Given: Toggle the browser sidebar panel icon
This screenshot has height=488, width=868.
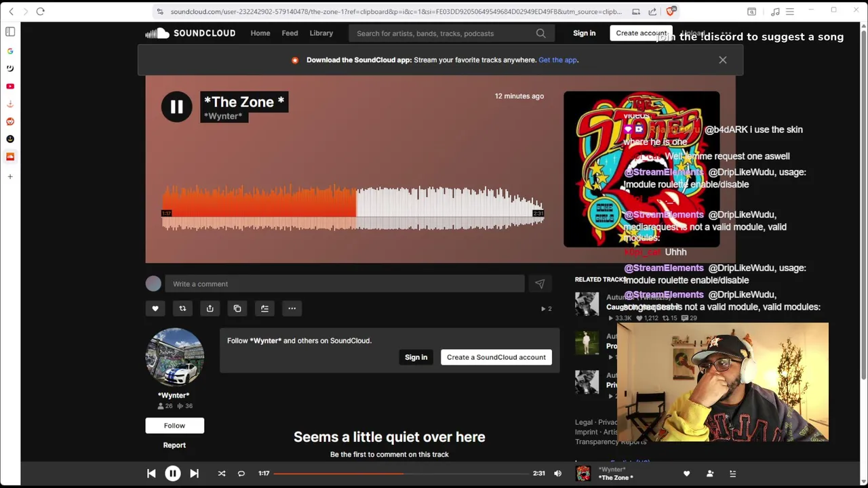Looking at the screenshot, I should tap(10, 31).
